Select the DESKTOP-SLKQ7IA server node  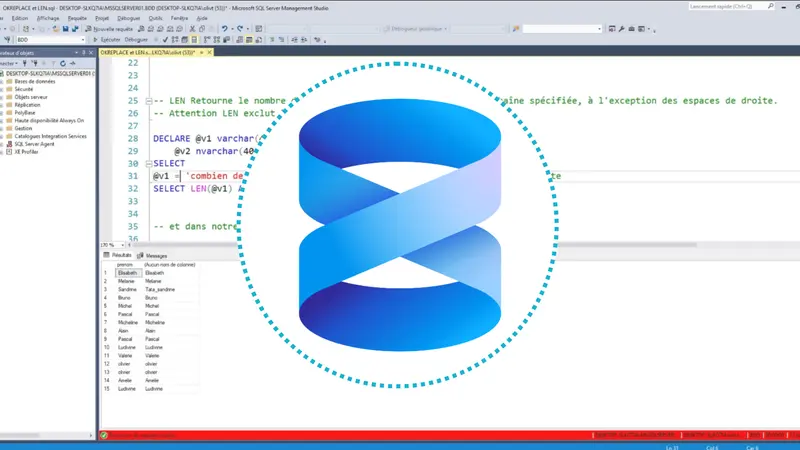(49, 73)
